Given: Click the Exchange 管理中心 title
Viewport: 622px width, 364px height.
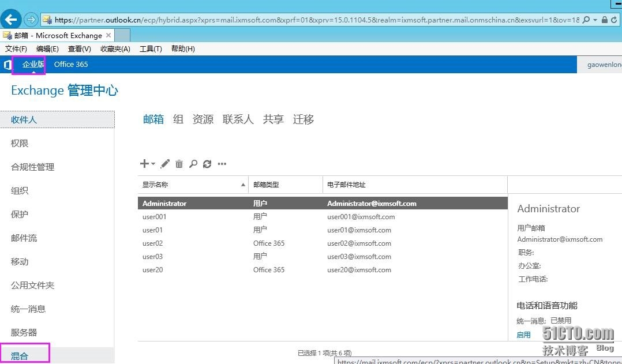Looking at the screenshot, I should tap(64, 91).
